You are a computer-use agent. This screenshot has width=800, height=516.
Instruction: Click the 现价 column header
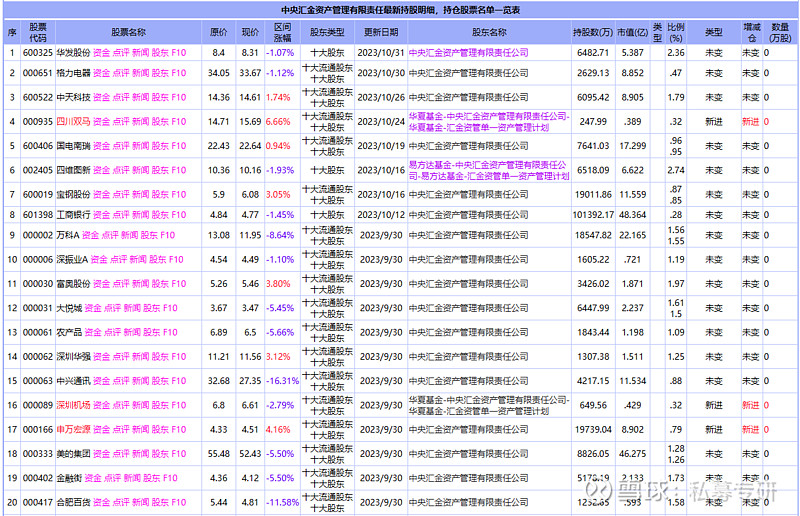click(250, 32)
